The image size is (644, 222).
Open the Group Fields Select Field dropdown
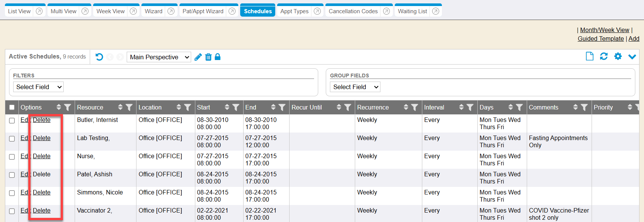pos(355,87)
